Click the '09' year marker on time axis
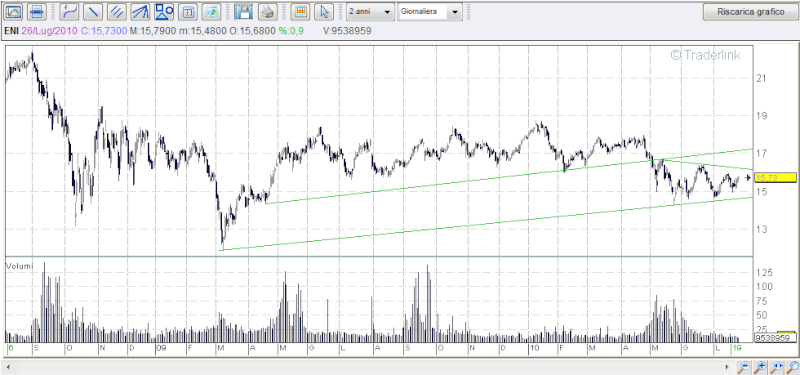This screenshot has height=375, width=800. tap(161, 348)
